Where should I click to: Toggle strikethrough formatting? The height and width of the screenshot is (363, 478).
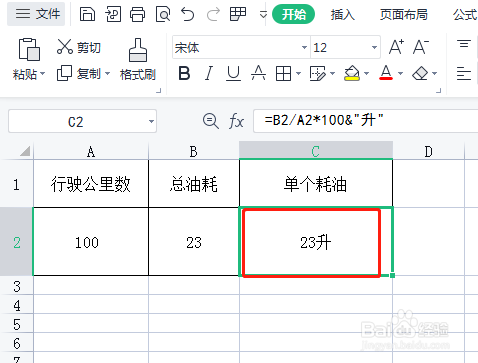[x=258, y=73]
